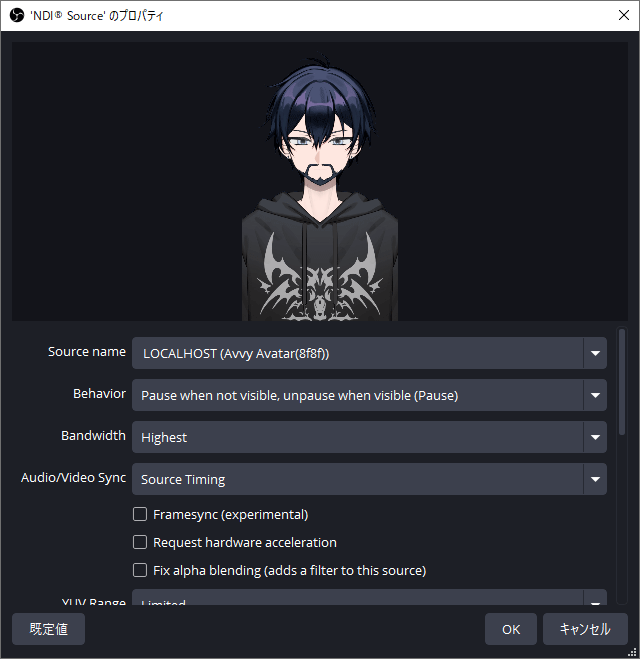Viewport: 640px width, 659px height.
Task: Click the resize grip in window corner
Action: pyautogui.click(x=632, y=651)
